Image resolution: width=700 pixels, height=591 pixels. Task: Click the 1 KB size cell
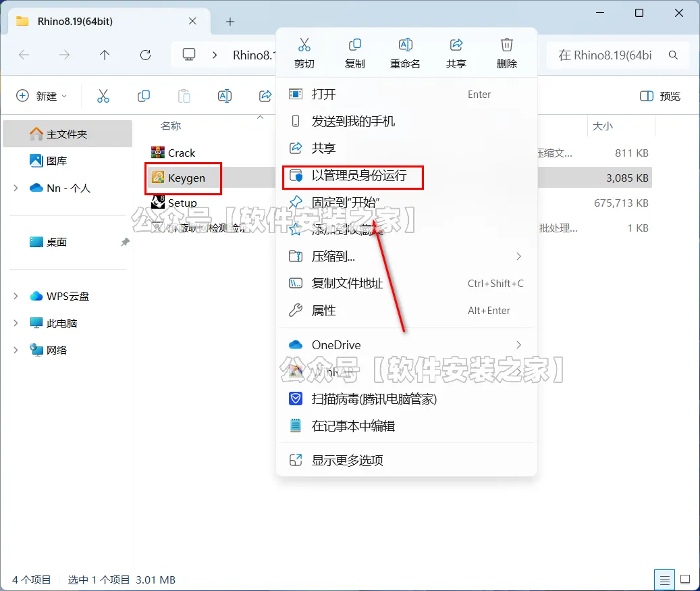637,228
